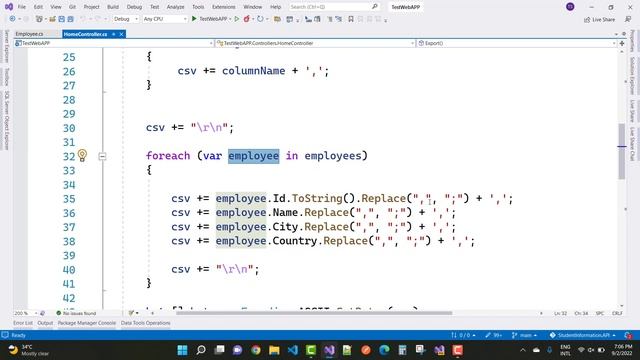640x360 pixels.
Task: Open the Output panel tab
Action: point(45,323)
